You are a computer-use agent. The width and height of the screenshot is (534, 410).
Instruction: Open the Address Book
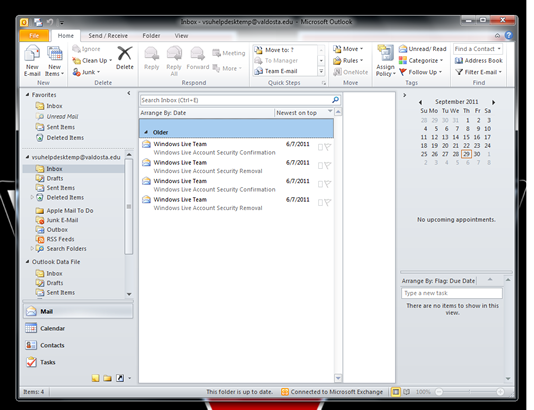[x=478, y=61]
